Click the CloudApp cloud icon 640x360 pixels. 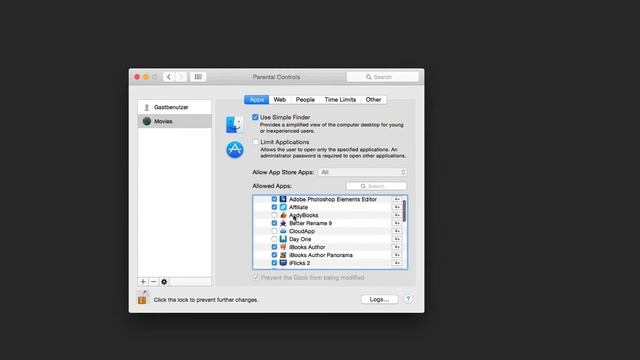[x=283, y=231]
